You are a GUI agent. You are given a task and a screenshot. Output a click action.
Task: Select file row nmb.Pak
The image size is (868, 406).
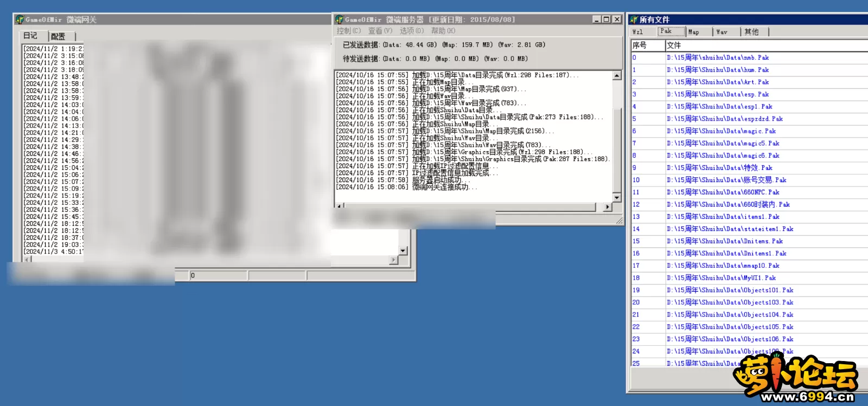coord(749,57)
